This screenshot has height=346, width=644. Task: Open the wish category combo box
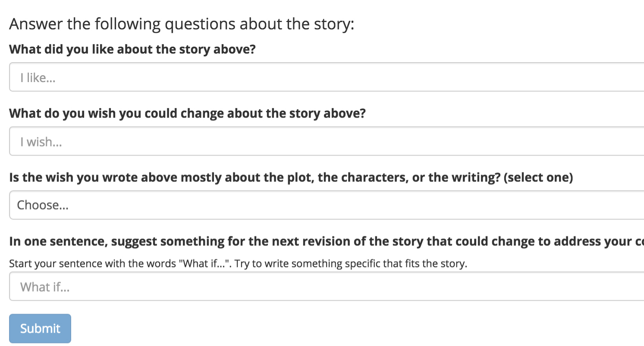tap(326, 205)
